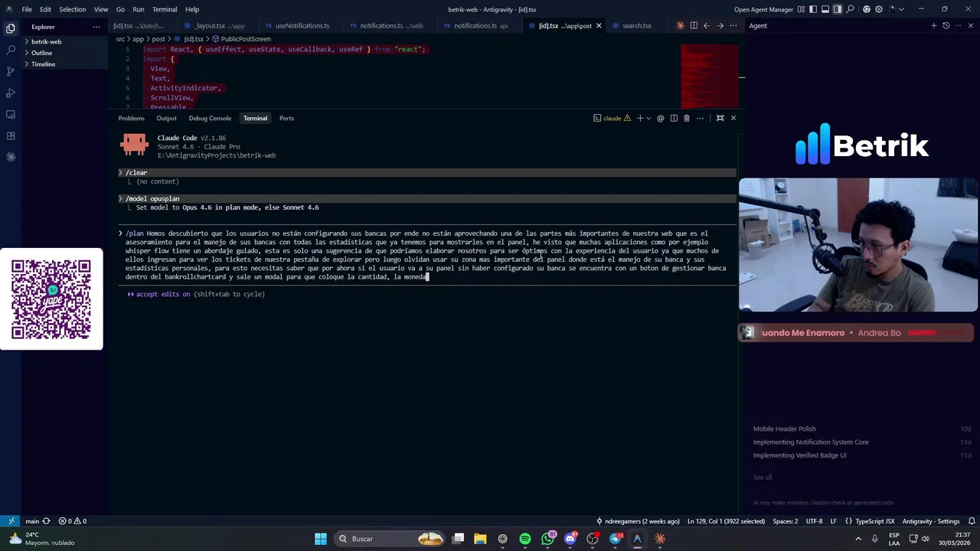The image size is (980, 551).
Task: Click the Windows Start button
Action: click(321, 539)
